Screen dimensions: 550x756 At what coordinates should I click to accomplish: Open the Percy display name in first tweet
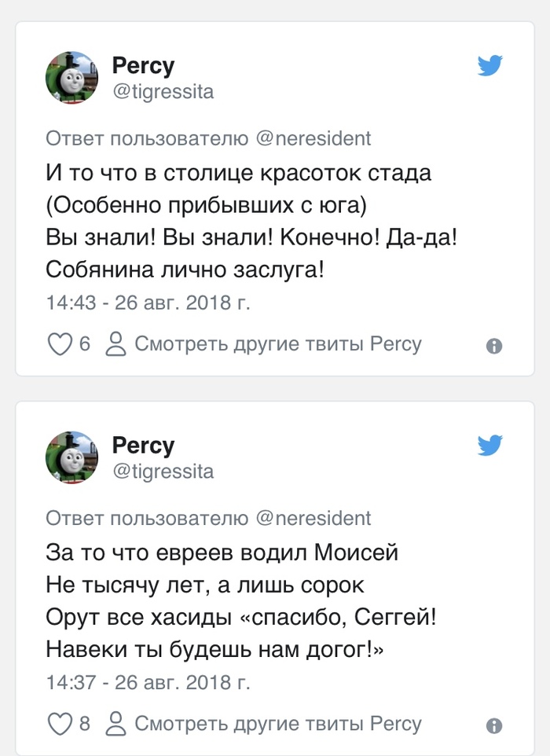pos(143,65)
